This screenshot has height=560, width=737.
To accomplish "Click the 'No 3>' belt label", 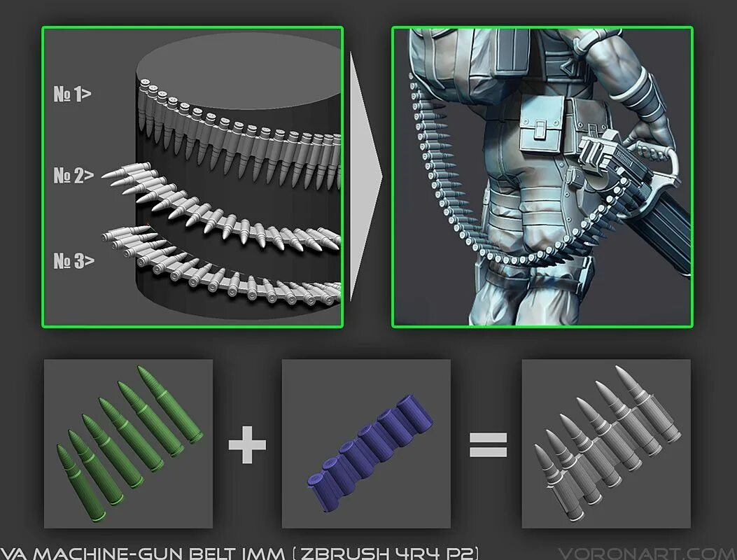I will 73,260.
